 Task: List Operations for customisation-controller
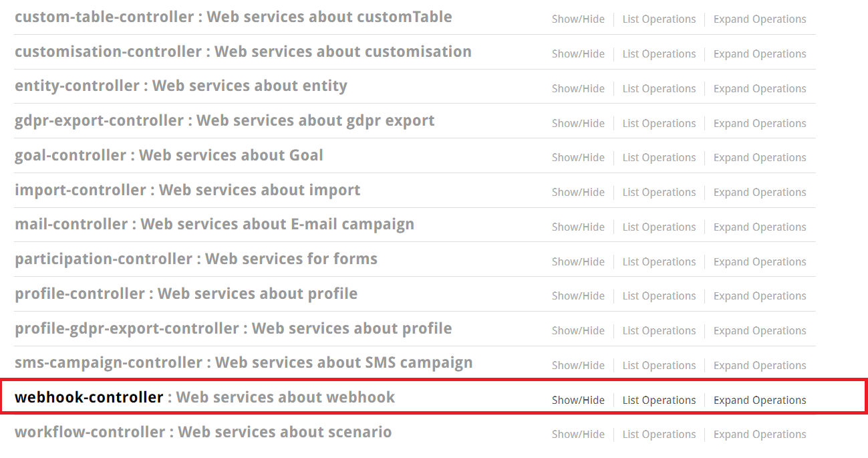click(659, 54)
